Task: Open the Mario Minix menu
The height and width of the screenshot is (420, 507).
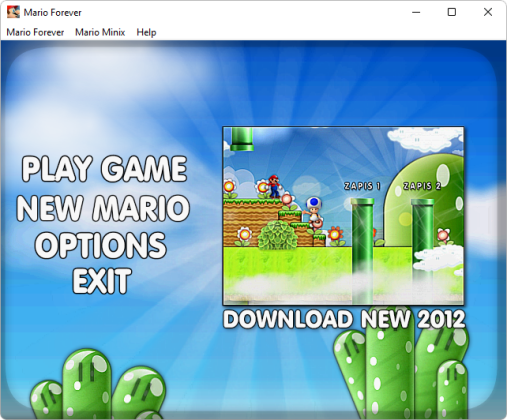Action: click(x=100, y=32)
